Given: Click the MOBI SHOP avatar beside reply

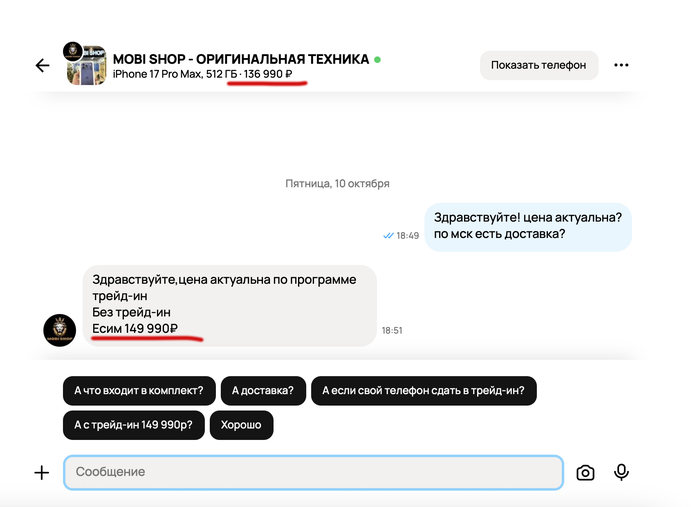Looking at the screenshot, I should (x=60, y=330).
